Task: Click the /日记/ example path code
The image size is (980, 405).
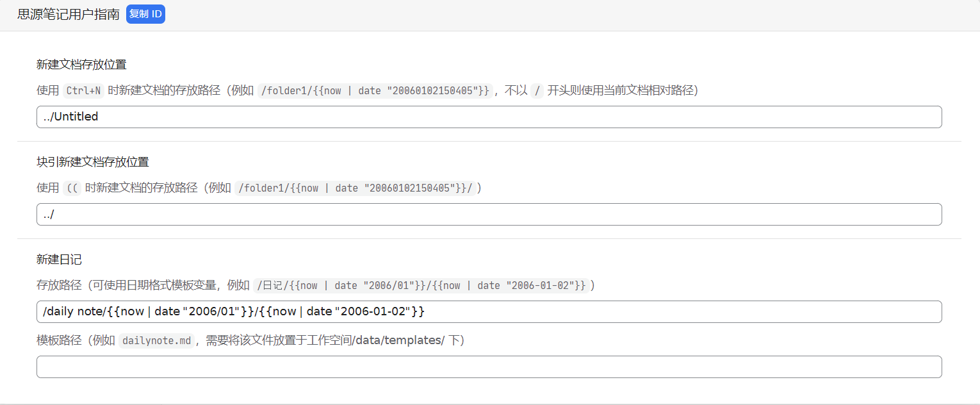Action: [421, 285]
